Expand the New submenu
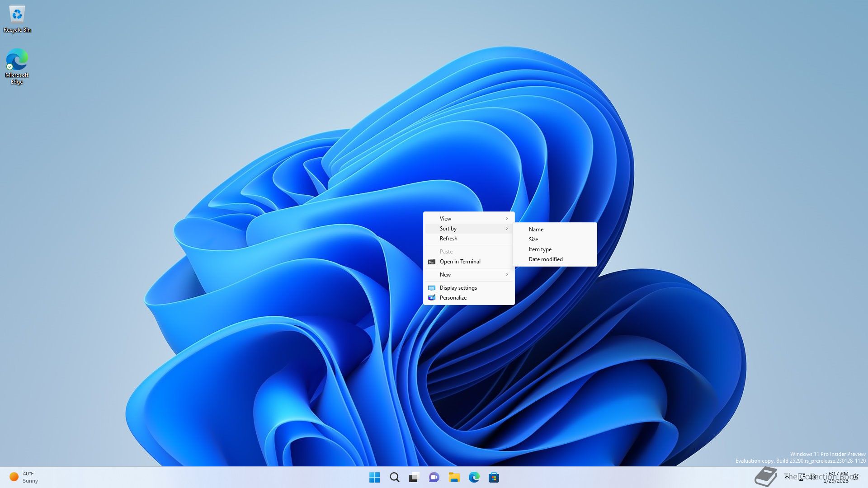The height and width of the screenshot is (488, 868). tap(469, 275)
